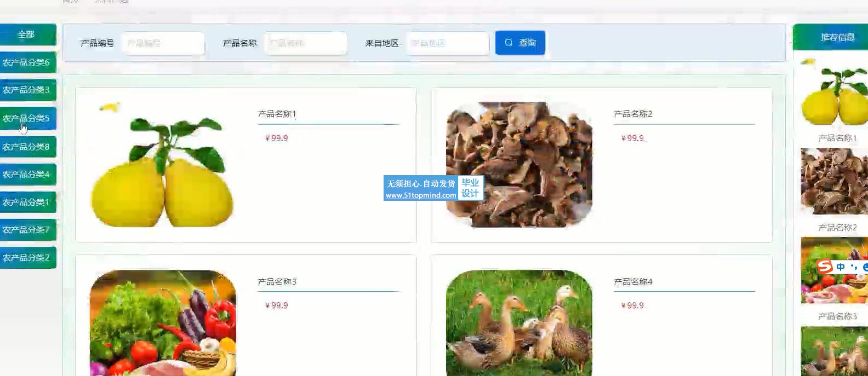Select category 农产品分类3
This screenshot has height=376, width=868.
tap(28, 90)
